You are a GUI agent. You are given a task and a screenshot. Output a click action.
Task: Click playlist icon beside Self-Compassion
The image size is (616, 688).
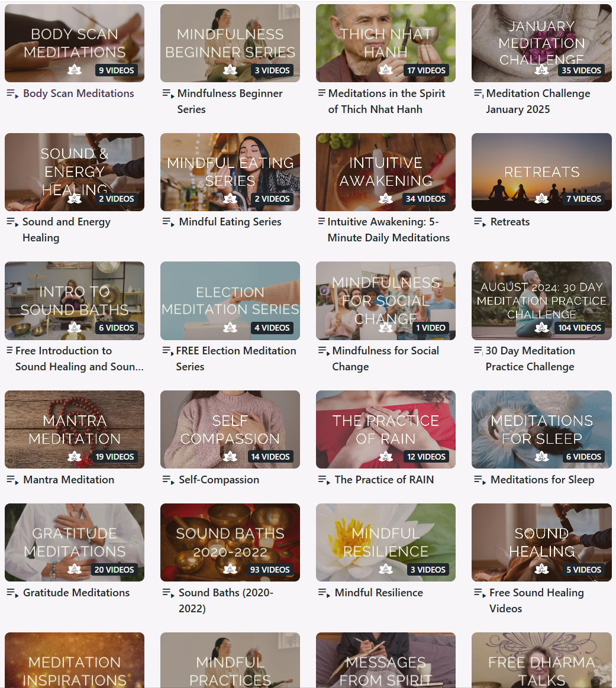[x=168, y=480]
